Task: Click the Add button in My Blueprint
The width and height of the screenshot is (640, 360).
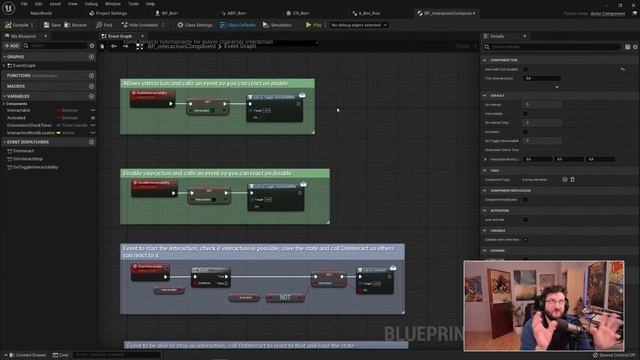Action: click(x=12, y=46)
